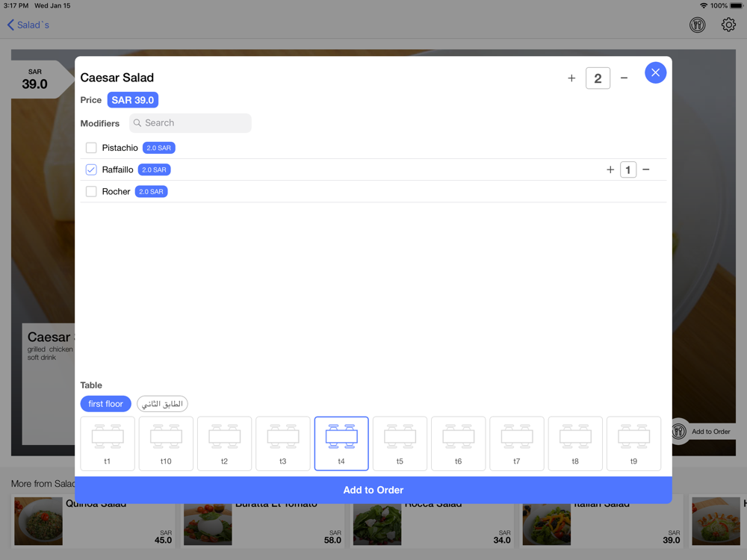This screenshot has width=747, height=560.
Task: Choose table t8
Action: tap(575, 444)
